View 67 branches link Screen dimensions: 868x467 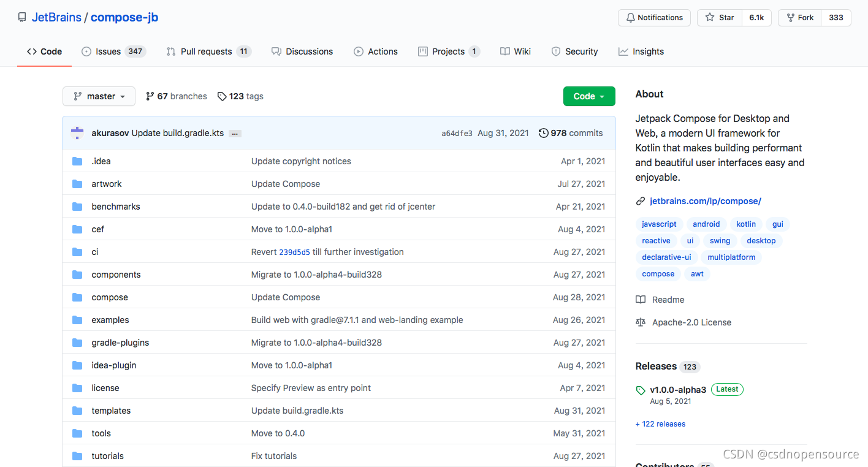(177, 96)
